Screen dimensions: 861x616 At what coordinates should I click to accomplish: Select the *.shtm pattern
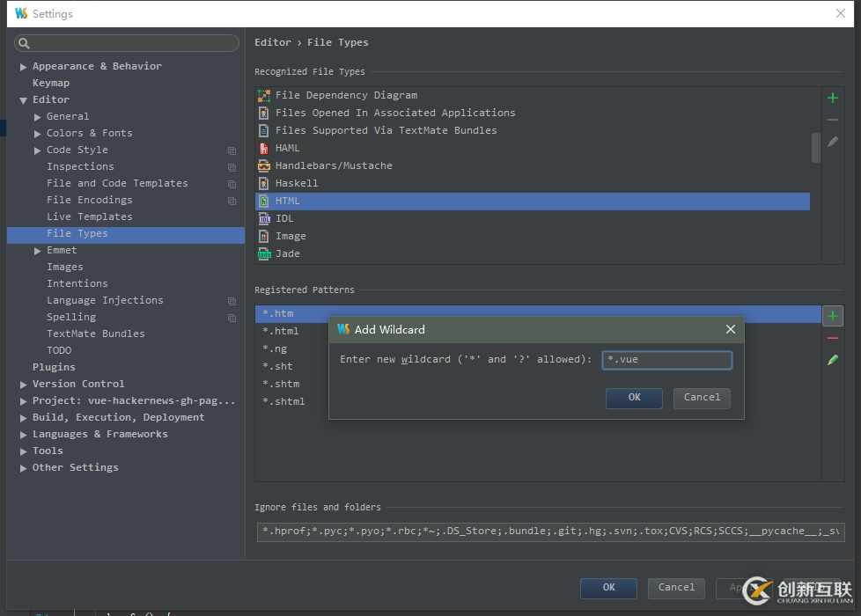coord(281,384)
